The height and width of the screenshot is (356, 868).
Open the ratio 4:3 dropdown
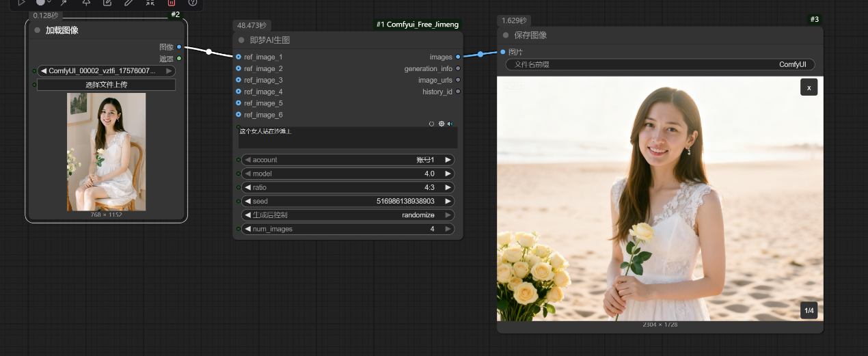[347, 187]
